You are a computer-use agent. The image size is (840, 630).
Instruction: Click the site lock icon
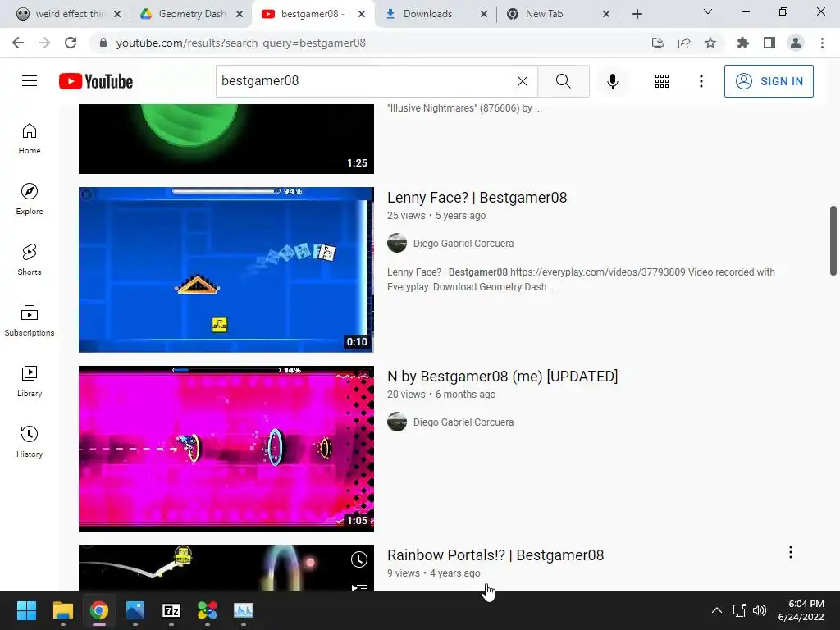pyautogui.click(x=103, y=43)
